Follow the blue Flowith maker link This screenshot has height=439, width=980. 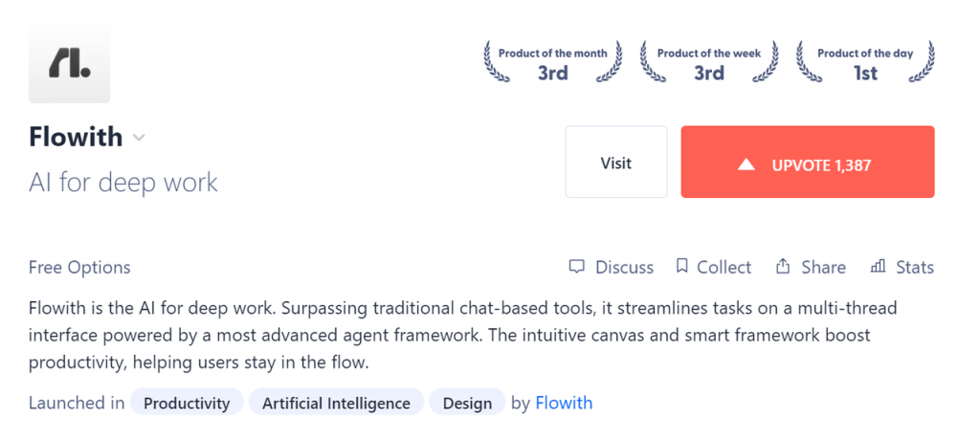(564, 403)
